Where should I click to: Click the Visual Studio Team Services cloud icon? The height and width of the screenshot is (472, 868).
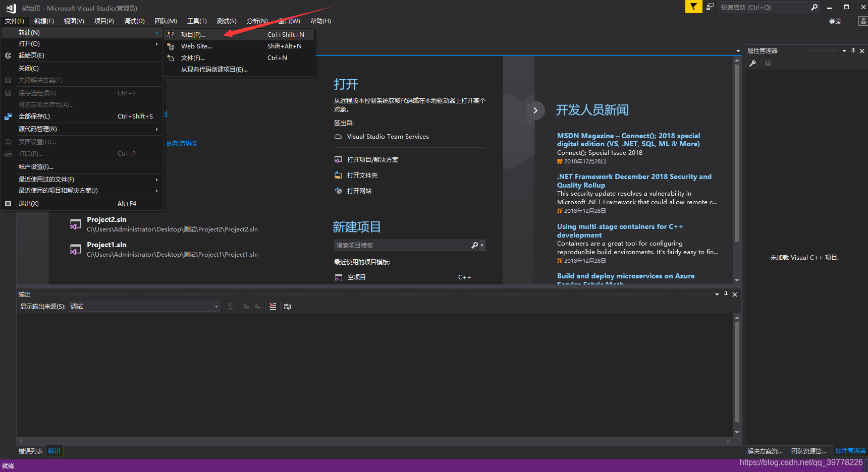pyautogui.click(x=338, y=137)
